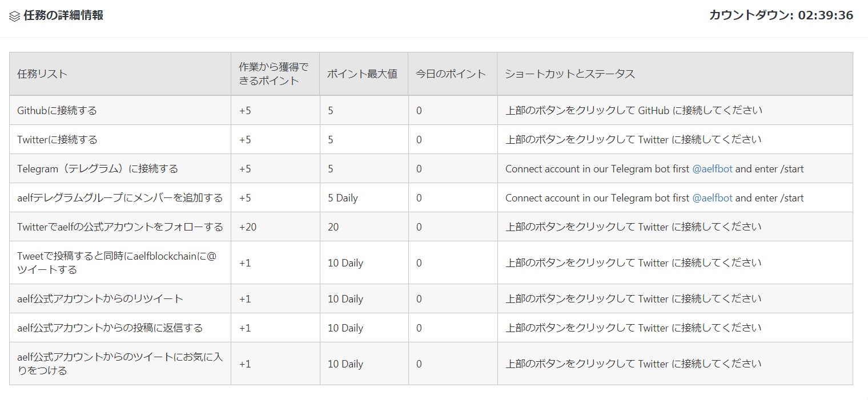
Task: Open @aelfbot link in メンバーを追加する row
Action: pyautogui.click(x=712, y=198)
